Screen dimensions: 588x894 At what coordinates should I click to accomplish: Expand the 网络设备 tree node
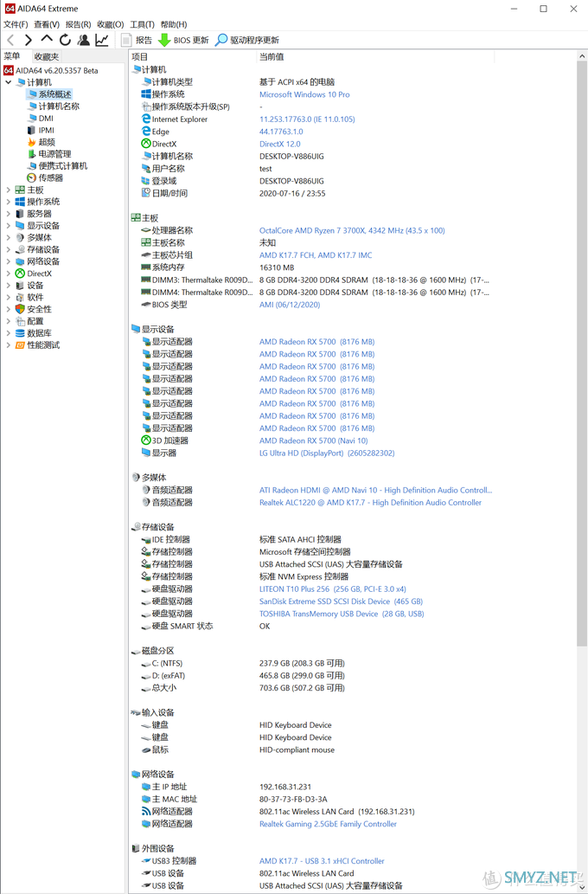click(x=8, y=261)
